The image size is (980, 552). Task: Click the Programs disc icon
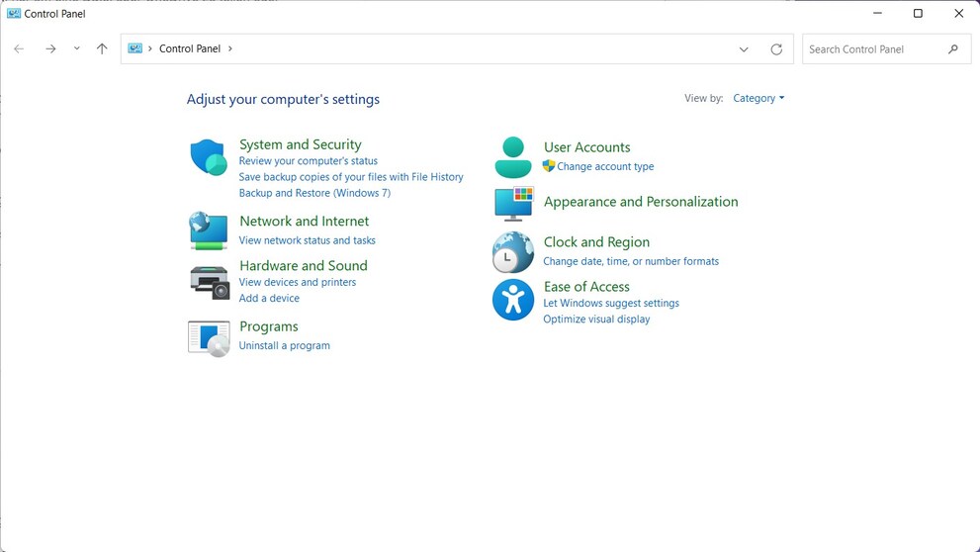(209, 339)
